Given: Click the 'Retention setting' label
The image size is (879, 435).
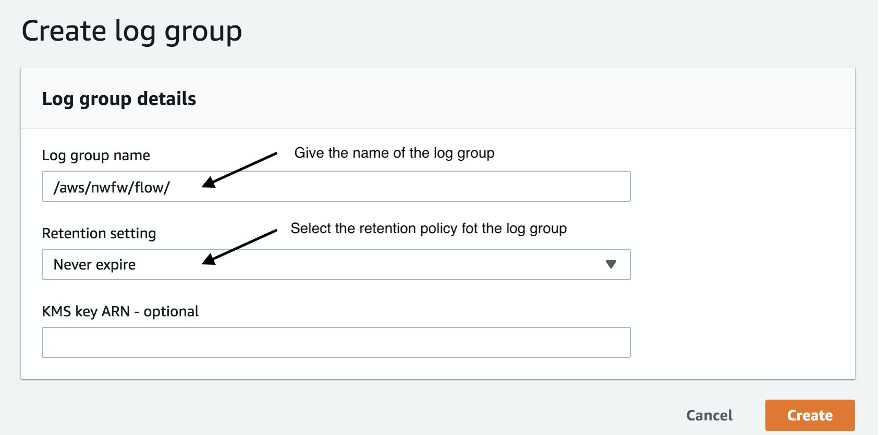Looking at the screenshot, I should click(x=99, y=233).
